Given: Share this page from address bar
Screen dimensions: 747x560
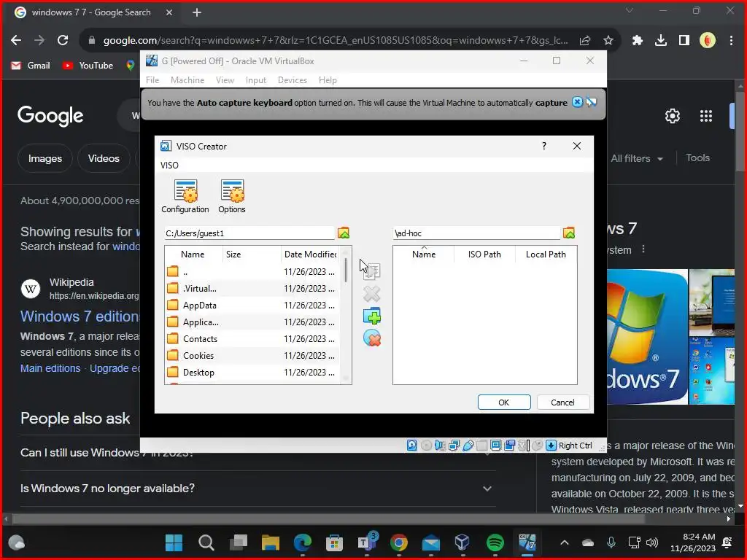Looking at the screenshot, I should pyautogui.click(x=585, y=41).
